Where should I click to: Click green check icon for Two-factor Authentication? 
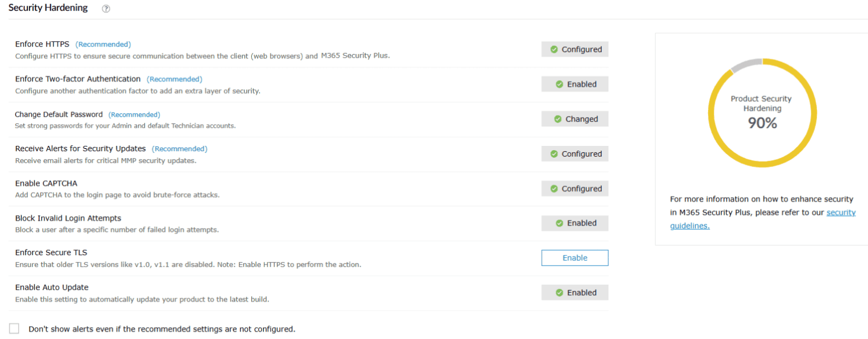pos(559,84)
